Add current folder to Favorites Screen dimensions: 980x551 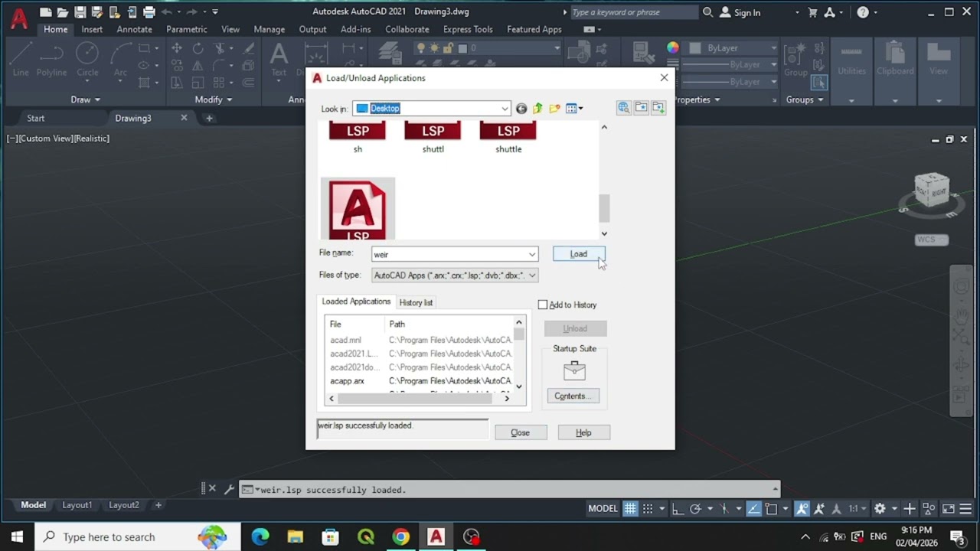(x=658, y=108)
